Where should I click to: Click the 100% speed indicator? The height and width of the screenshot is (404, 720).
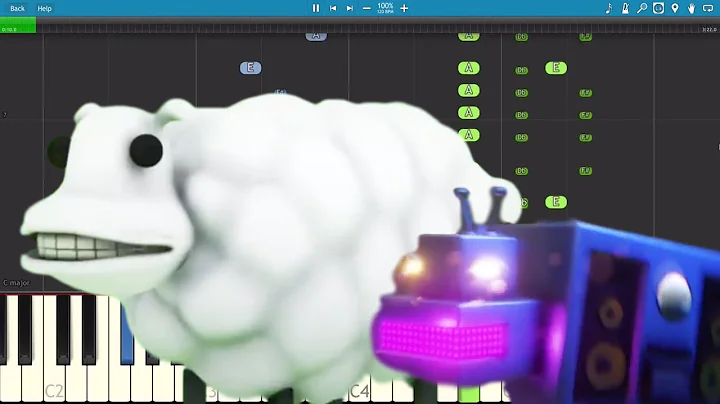(x=385, y=6)
